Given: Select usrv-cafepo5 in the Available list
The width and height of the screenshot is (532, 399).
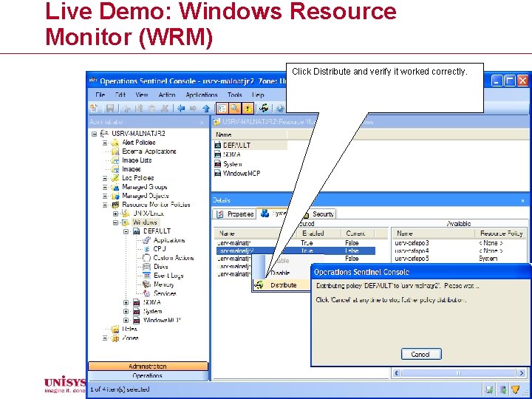Looking at the screenshot, I should (x=412, y=259).
